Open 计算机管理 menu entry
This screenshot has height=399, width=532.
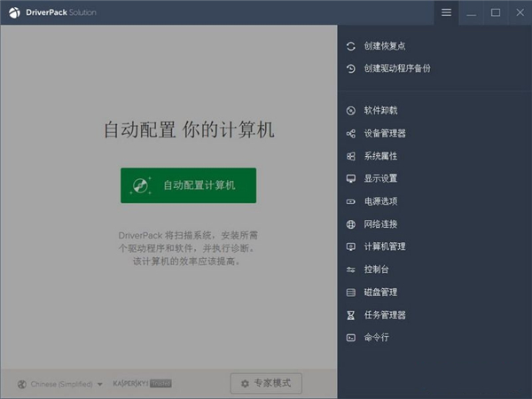click(384, 246)
